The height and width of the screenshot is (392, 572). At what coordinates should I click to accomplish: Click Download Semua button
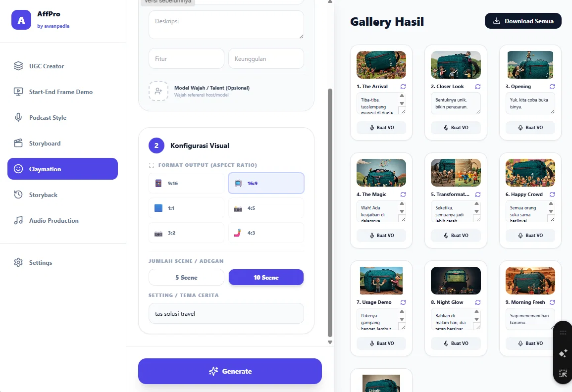click(x=523, y=21)
